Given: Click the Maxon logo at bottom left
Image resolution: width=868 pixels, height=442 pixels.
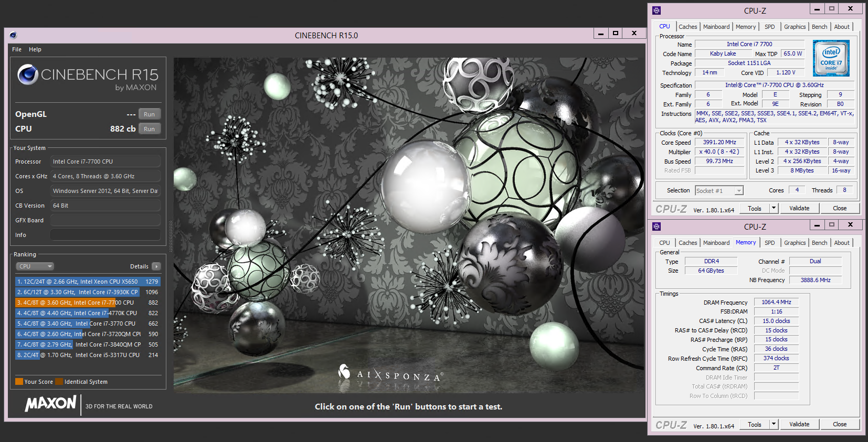Looking at the screenshot, I should click(x=51, y=403).
